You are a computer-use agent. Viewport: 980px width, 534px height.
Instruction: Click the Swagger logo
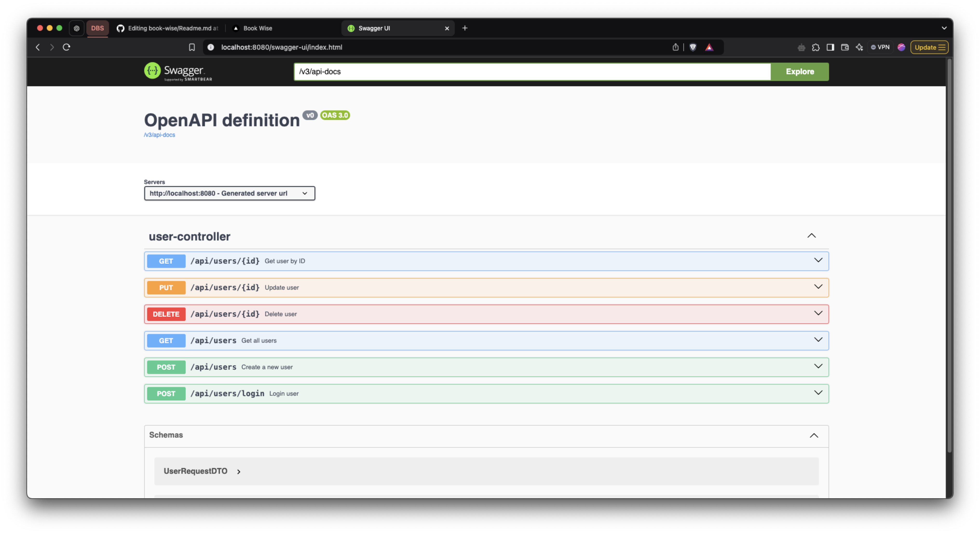(178, 72)
